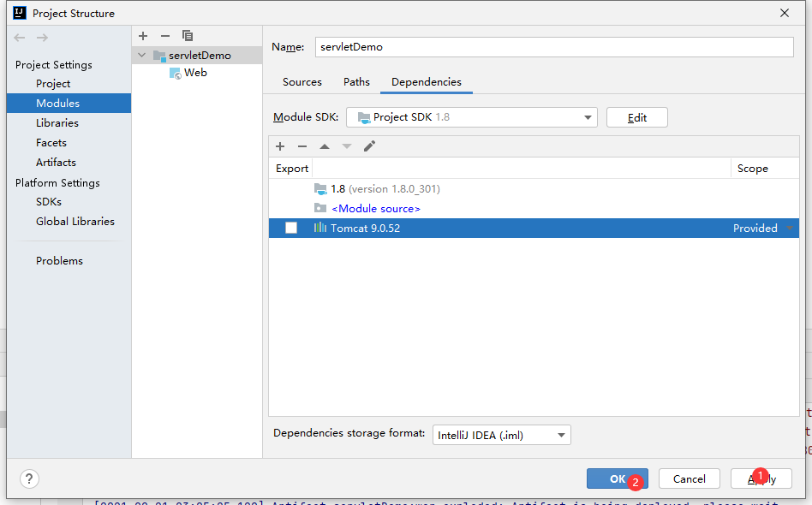Open Facets settings
Image resolution: width=812 pixels, height=505 pixels.
tap(51, 142)
